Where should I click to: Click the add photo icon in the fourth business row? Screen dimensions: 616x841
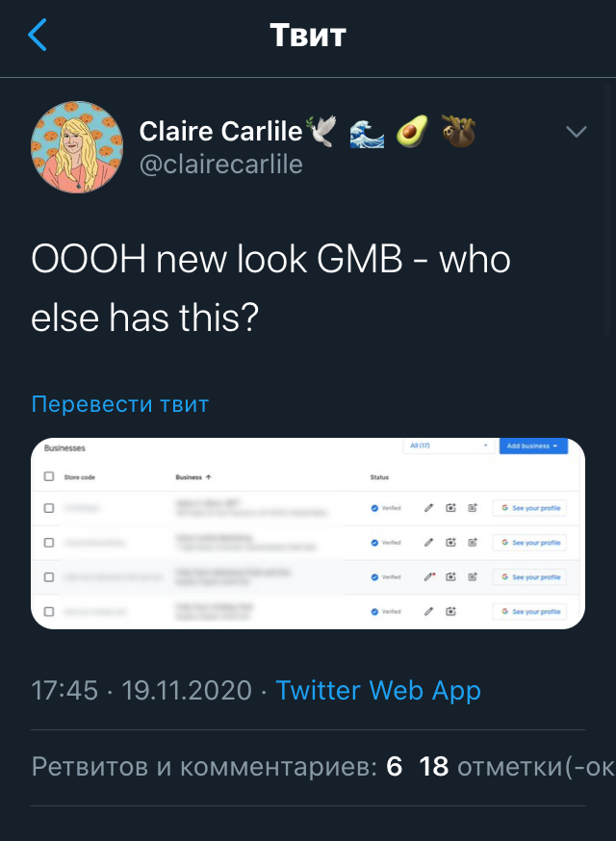tap(450, 611)
